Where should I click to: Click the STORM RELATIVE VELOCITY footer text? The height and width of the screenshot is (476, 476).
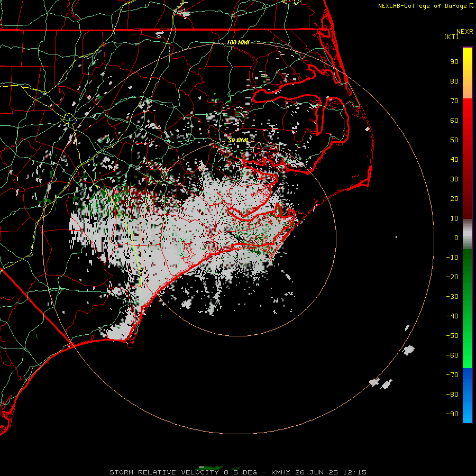pyautogui.click(x=165, y=472)
